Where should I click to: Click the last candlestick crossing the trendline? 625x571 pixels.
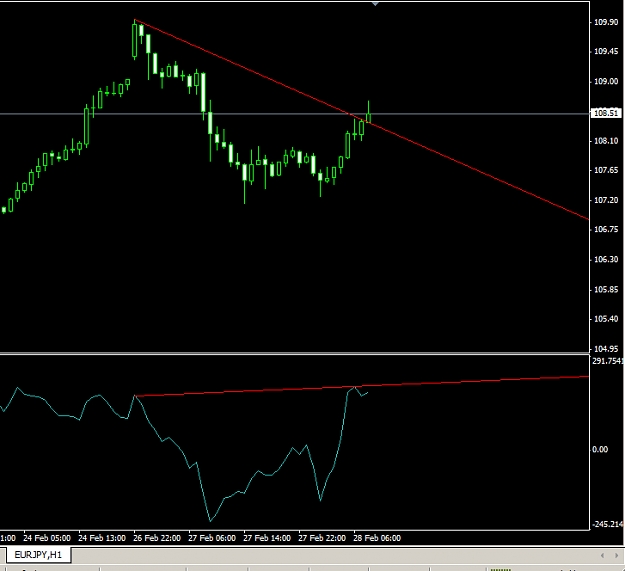tap(369, 116)
